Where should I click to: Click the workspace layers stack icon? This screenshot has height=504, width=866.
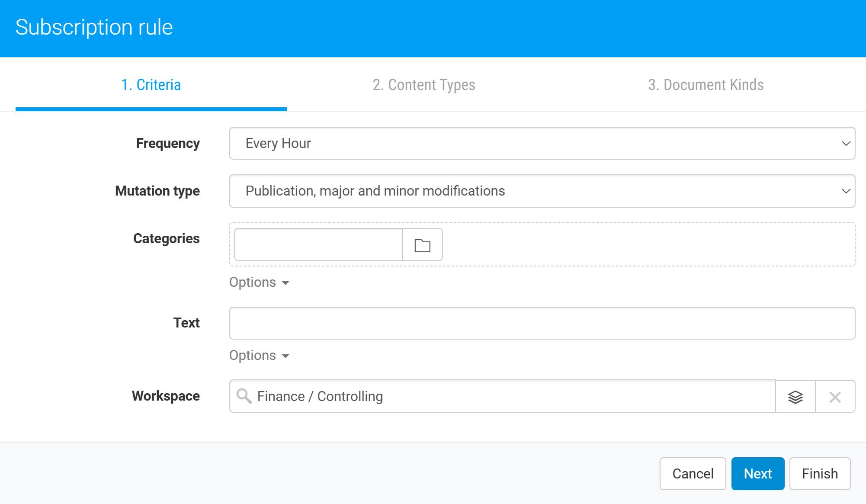point(795,396)
